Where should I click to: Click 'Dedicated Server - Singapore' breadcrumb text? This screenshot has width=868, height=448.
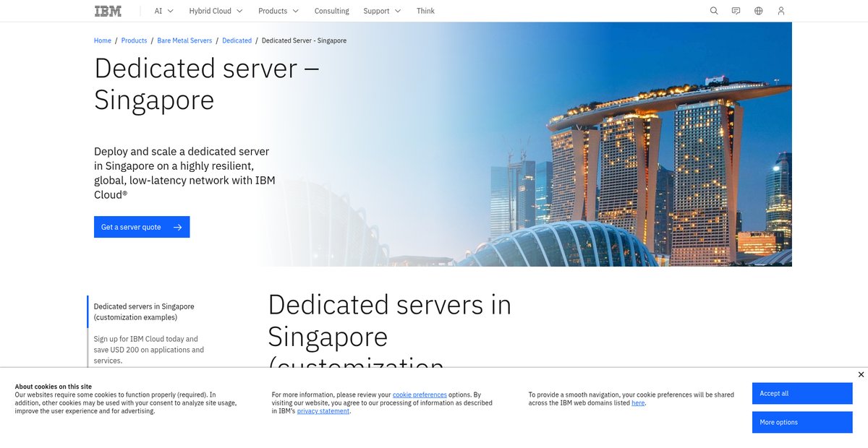[x=304, y=40]
